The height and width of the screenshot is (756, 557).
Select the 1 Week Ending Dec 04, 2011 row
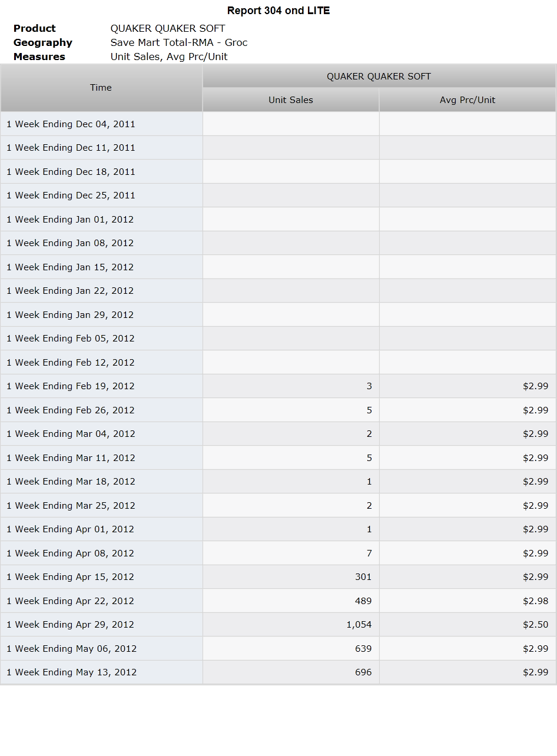(x=278, y=124)
